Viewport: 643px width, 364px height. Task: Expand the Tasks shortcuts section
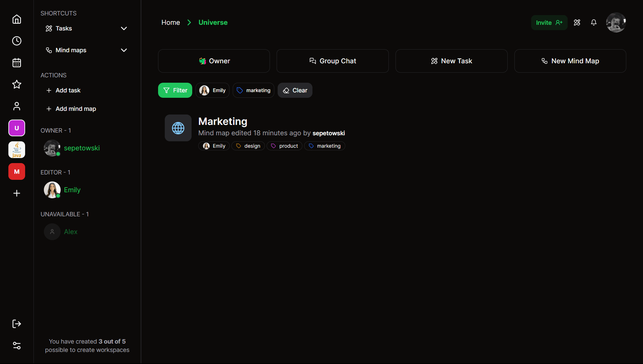(x=124, y=28)
